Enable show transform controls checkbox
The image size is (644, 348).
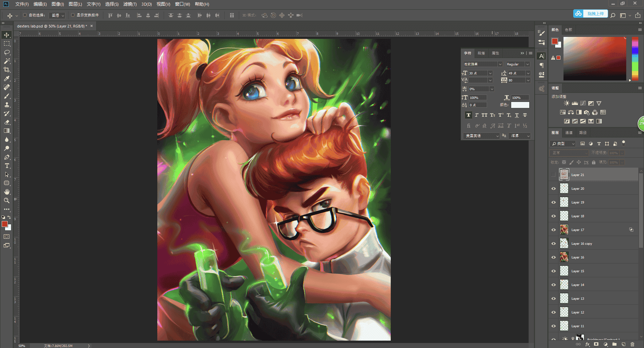click(73, 15)
